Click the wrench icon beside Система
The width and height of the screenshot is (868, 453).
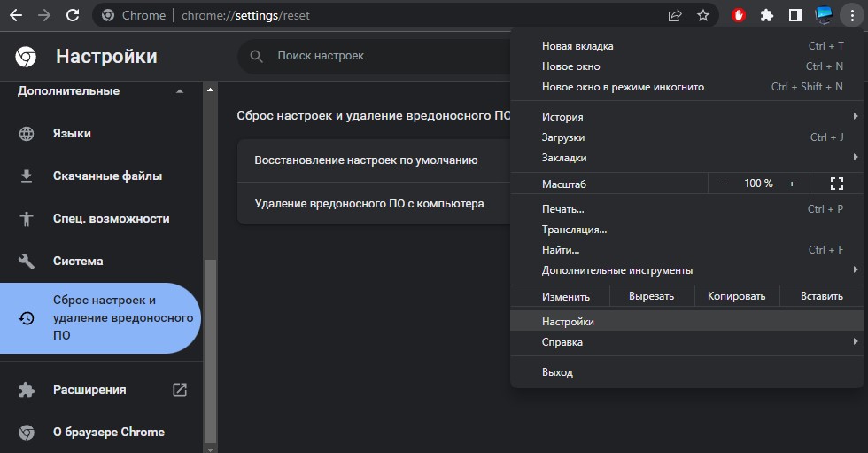click(x=27, y=261)
